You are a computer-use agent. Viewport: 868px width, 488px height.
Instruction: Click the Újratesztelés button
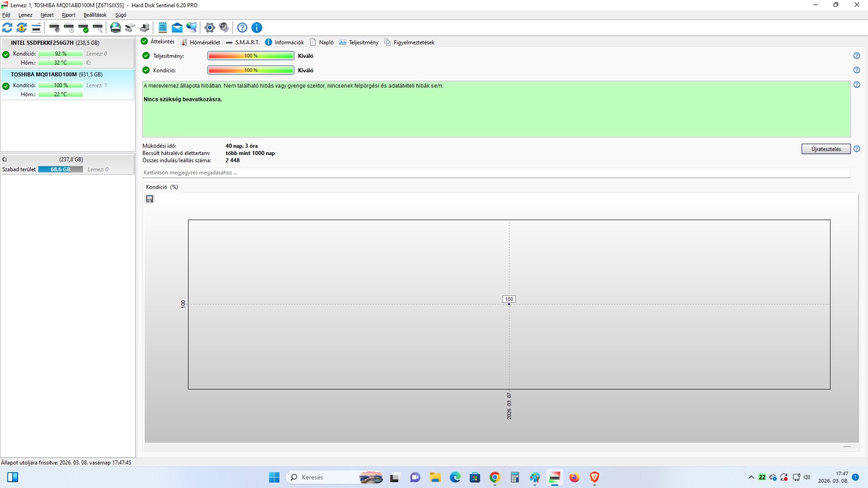(826, 149)
